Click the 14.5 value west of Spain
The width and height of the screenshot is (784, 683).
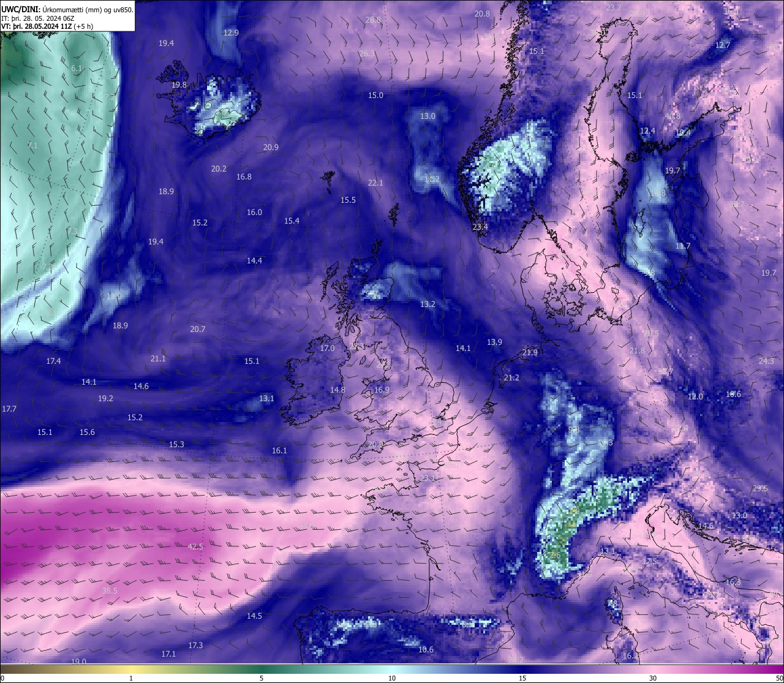coord(254,616)
